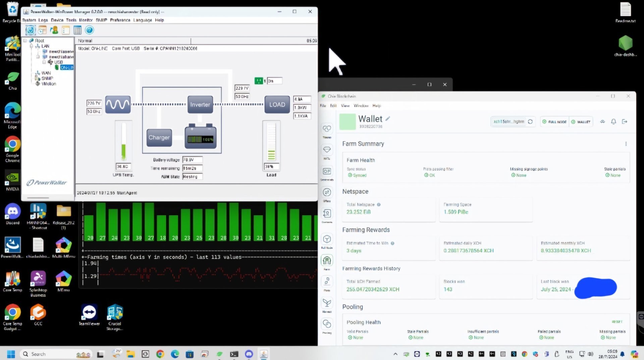Click the FULL NODE status button
The image size is (644, 360).
click(x=554, y=122)
